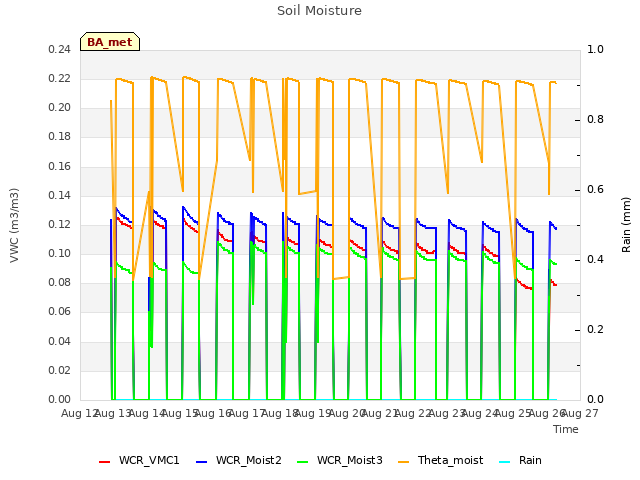Viewport: 640px width, 480px height.
Task: Toggle the WCR_VMC1 legend entry
Action: pyautogui.click(x=139, y=460)
